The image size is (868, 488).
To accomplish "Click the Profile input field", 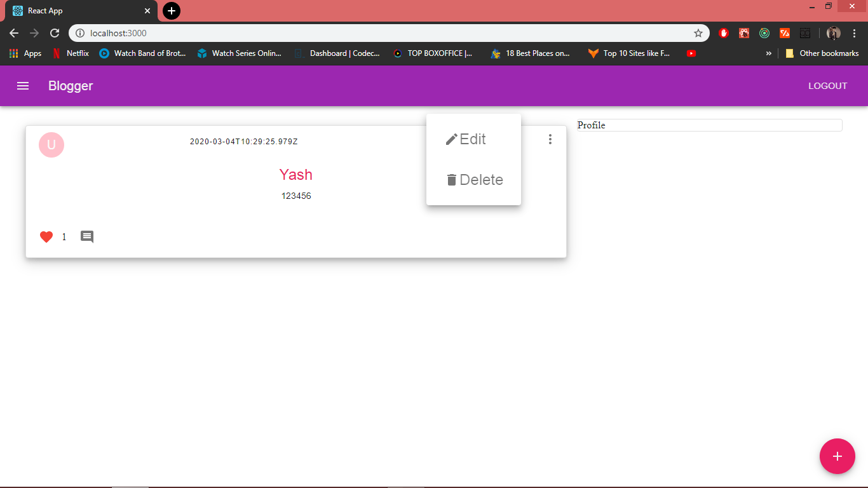I will pyautogui.click(x=709, y=125).
